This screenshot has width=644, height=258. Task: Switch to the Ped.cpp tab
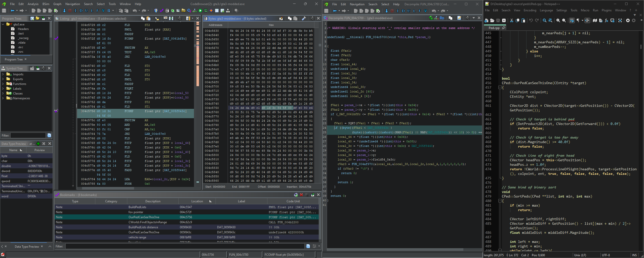494,28
